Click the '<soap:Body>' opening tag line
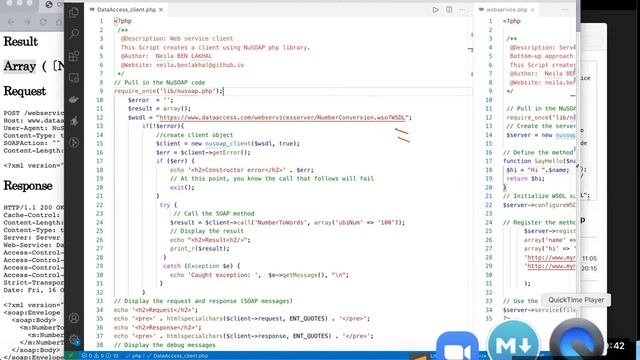The width and height of the screenshot is (640, 360). pos(34,320)
